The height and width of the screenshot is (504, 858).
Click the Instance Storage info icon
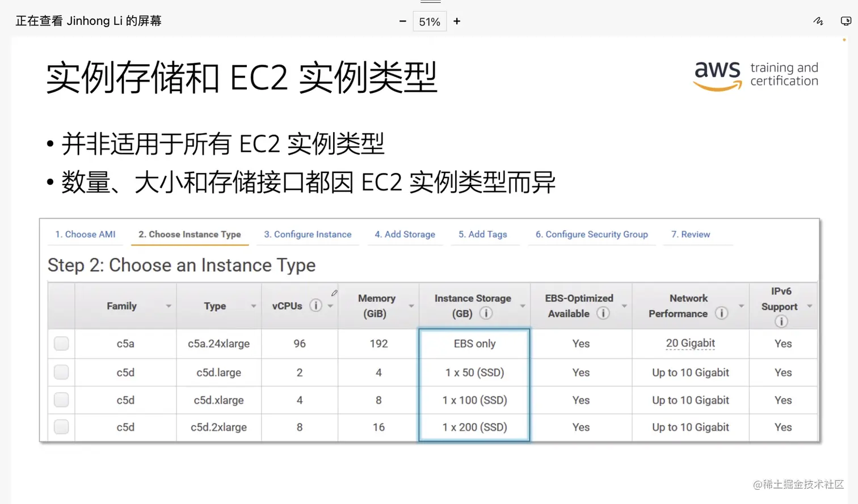pyautogui.click(x=486, y=313)
